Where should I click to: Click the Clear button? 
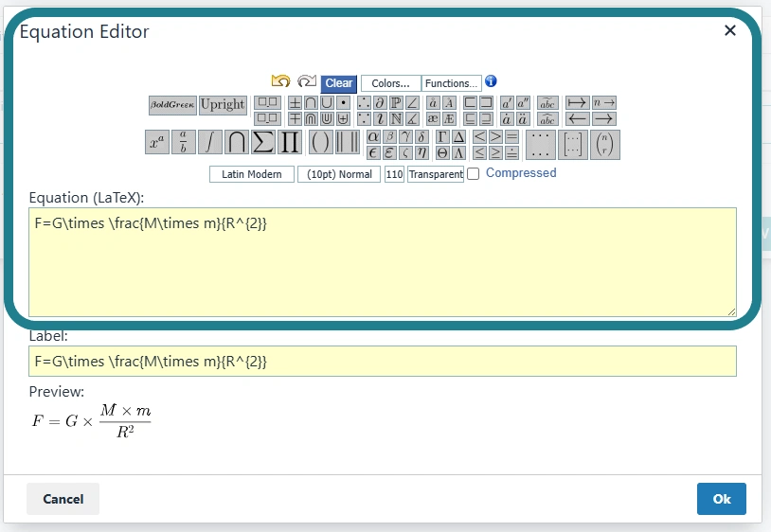point(339,83)
